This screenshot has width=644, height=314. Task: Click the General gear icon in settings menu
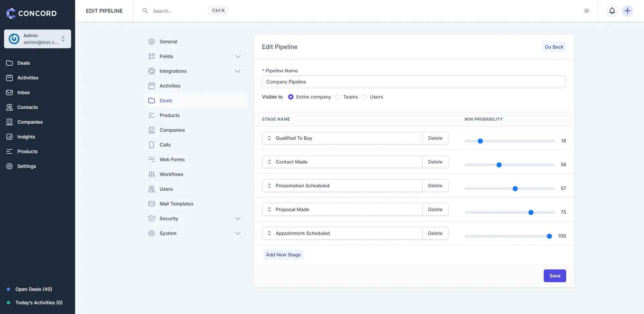152,42
